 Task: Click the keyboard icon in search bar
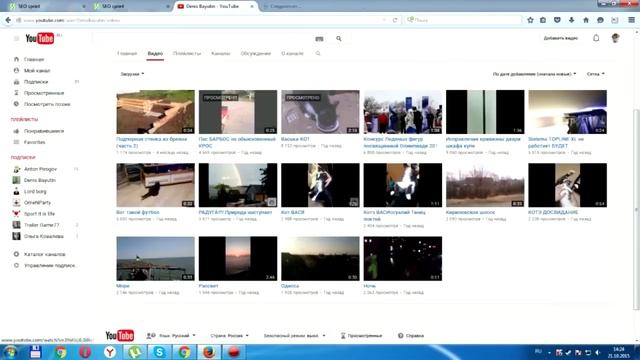(x=319, y=39)
